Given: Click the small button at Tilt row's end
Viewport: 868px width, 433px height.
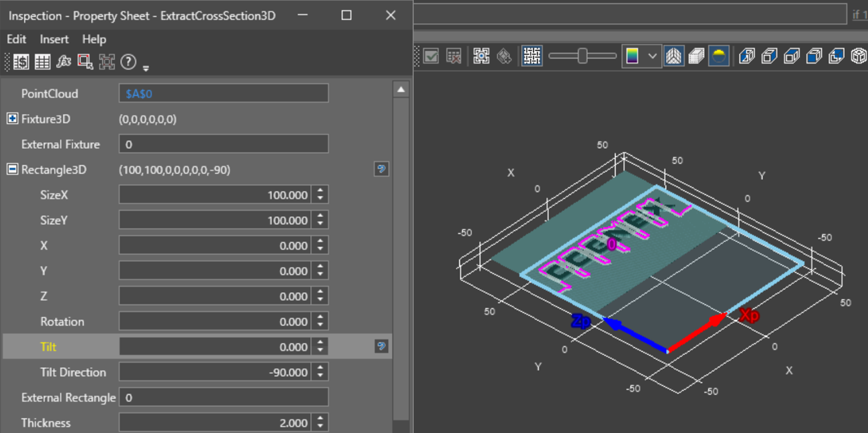Looking at the screenshot, I should (381, 346).
